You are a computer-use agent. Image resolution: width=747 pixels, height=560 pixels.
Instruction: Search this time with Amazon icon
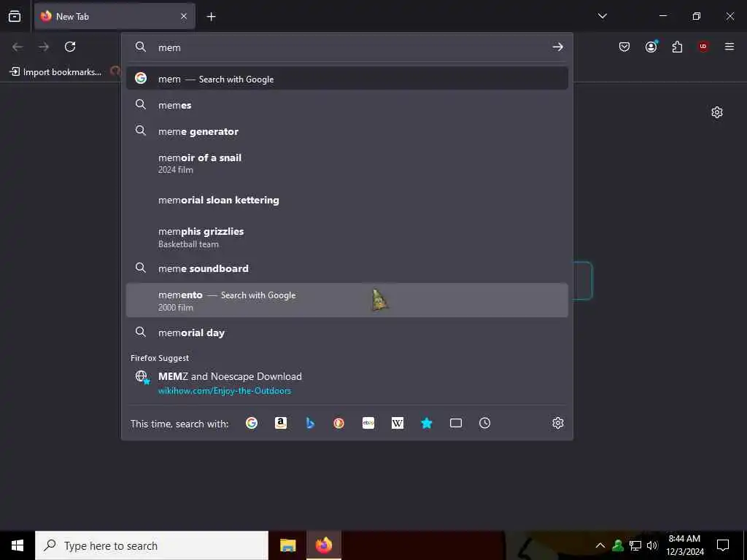pos(281,423)
